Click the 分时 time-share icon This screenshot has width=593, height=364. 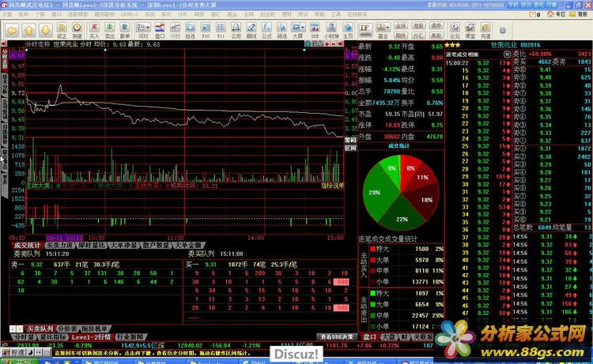point(175,30)
